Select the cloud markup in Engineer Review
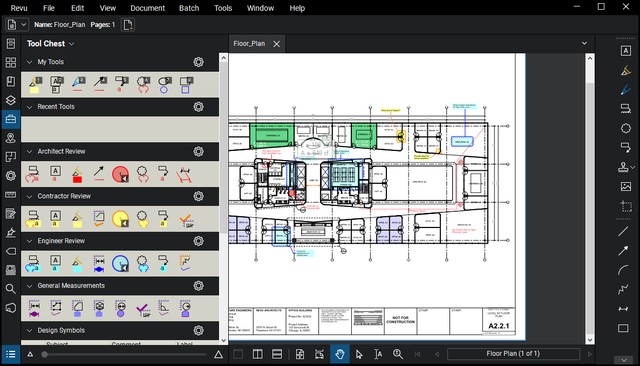Viewport: 640px width, 366px height. coord(142,264)
